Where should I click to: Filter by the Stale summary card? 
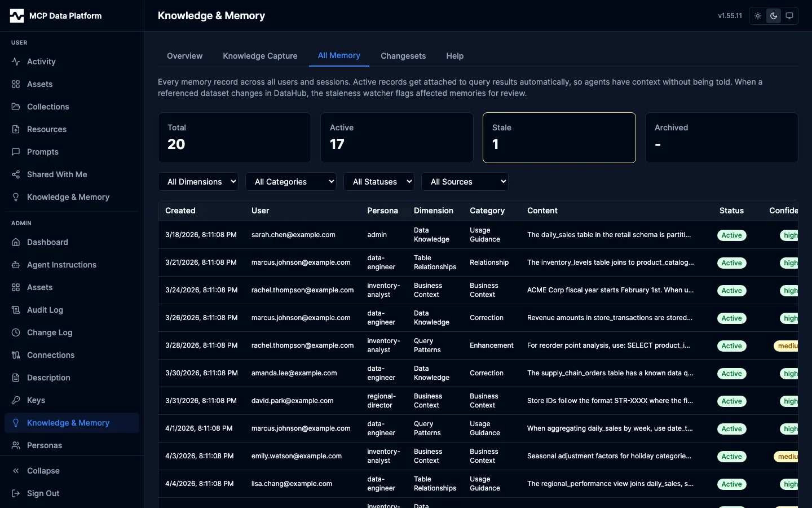click(x=559, y=138)
